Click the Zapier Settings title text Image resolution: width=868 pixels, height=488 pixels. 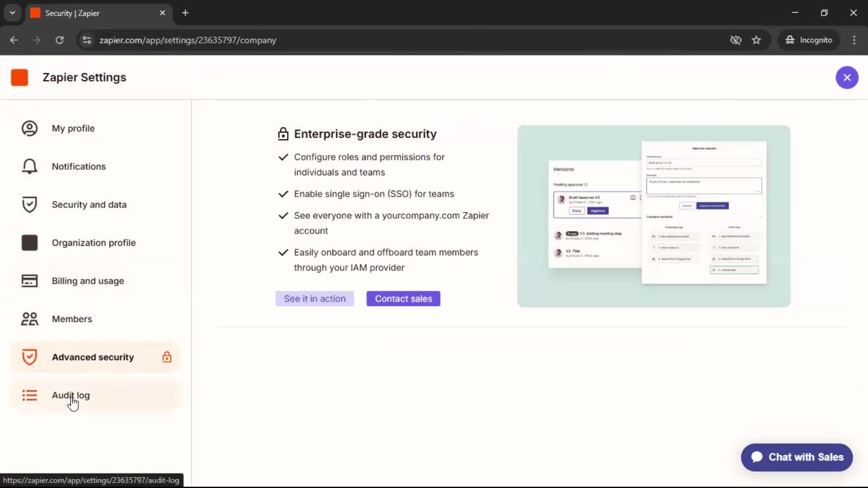(85, 77)
